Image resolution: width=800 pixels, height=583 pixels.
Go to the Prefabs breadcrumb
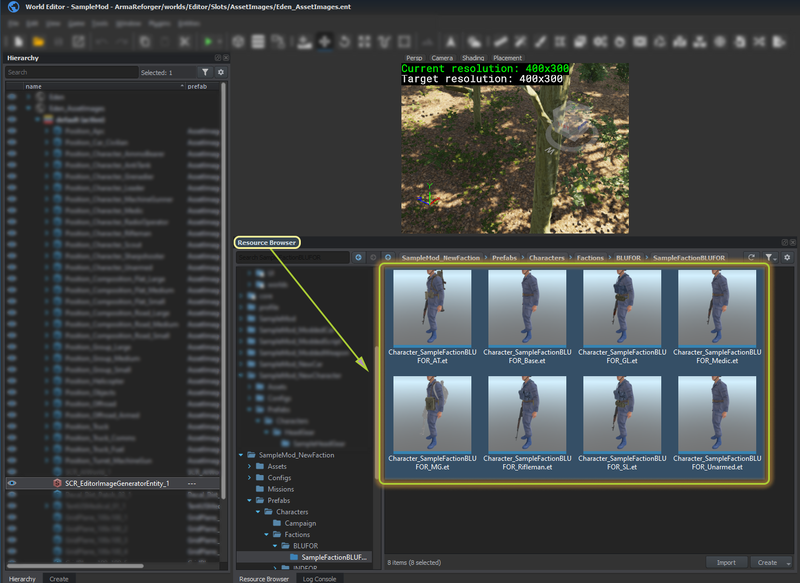[x=504, y=258]
